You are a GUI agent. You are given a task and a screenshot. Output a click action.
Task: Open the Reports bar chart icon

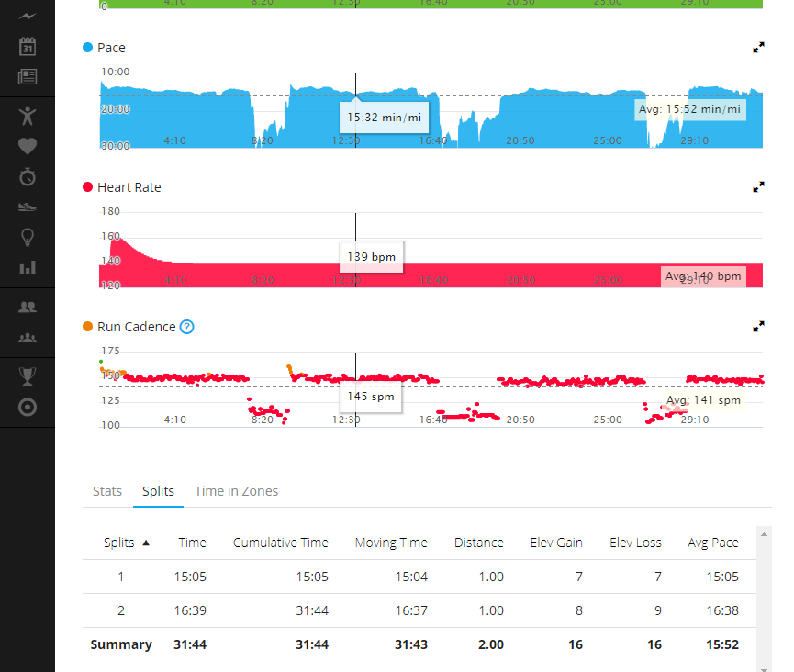[x=28, y=267]
